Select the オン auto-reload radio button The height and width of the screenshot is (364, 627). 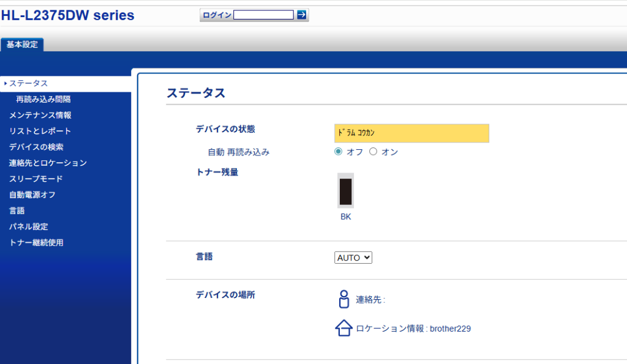[373, 152]
